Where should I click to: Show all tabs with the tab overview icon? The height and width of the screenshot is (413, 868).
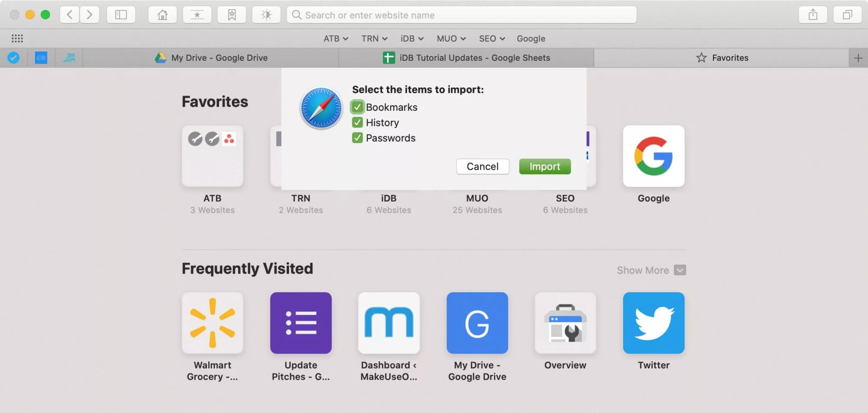tap(847, 14)
